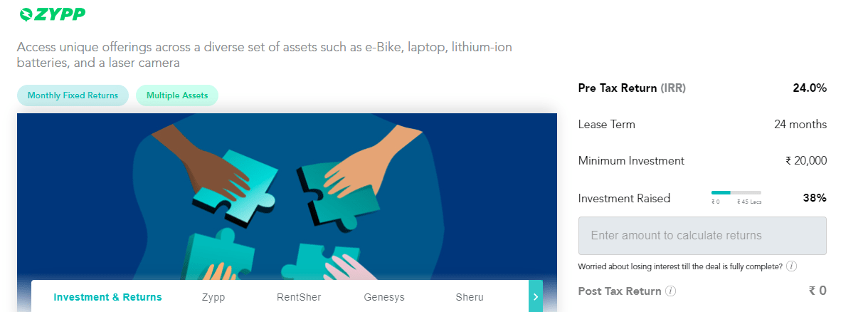
Task: Switch to the Investment & Returns tab
Action: (x=107, y=297)
